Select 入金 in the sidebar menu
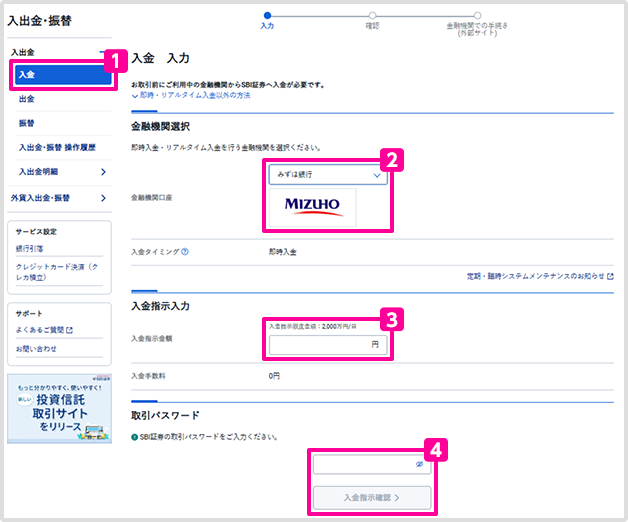This screenshot has height=522, width=628. coord(63,75)
